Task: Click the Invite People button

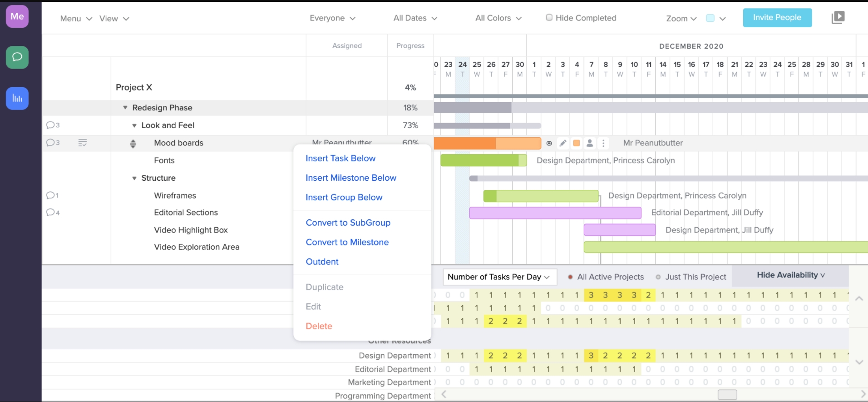Action: click(777, 18)
